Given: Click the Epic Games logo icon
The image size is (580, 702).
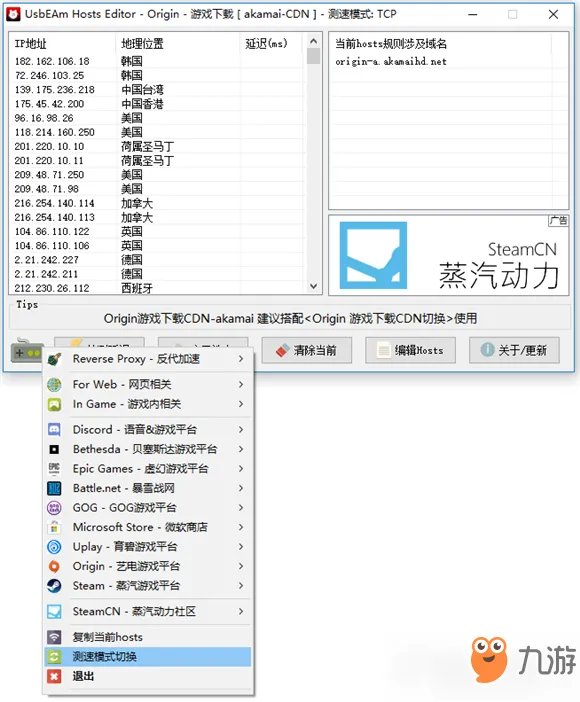Looking at the screenshot, I should (54, 469).
